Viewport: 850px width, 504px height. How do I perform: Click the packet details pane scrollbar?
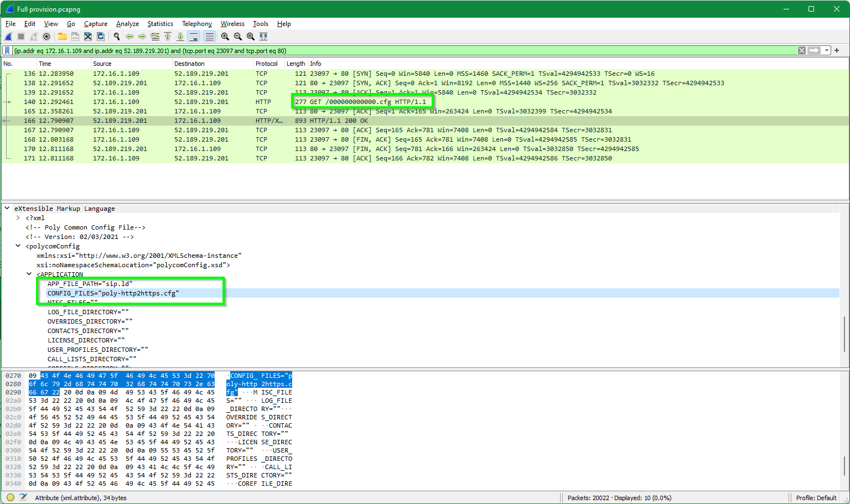coord(844,334)
